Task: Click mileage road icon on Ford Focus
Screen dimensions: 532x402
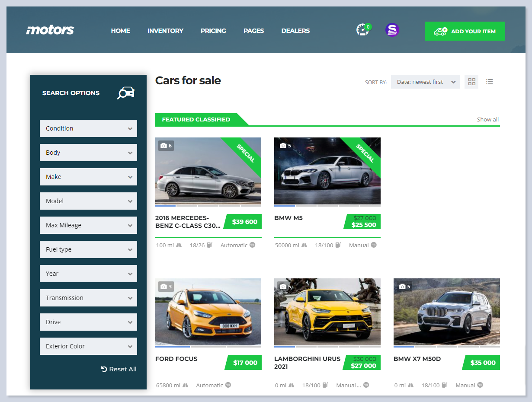Action: [185, 385]
